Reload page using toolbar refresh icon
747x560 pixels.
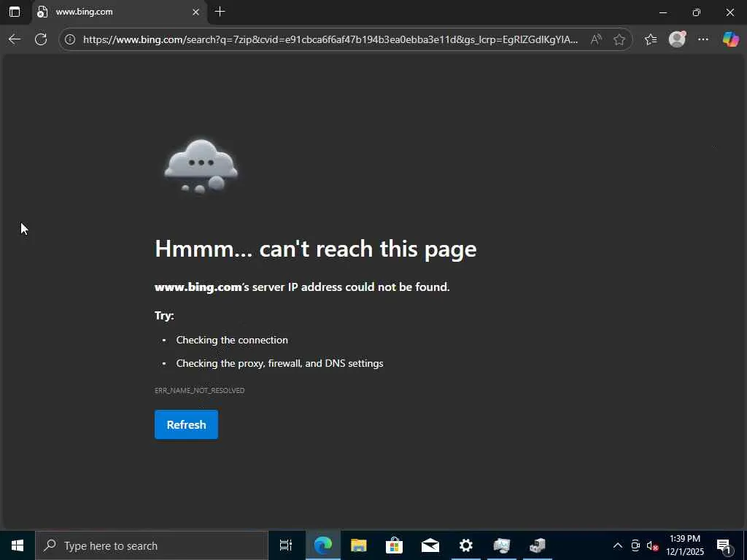pos(41,39)
